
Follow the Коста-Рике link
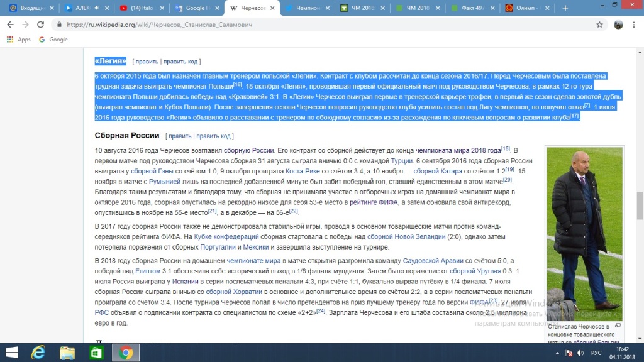(x=303, y=171)
